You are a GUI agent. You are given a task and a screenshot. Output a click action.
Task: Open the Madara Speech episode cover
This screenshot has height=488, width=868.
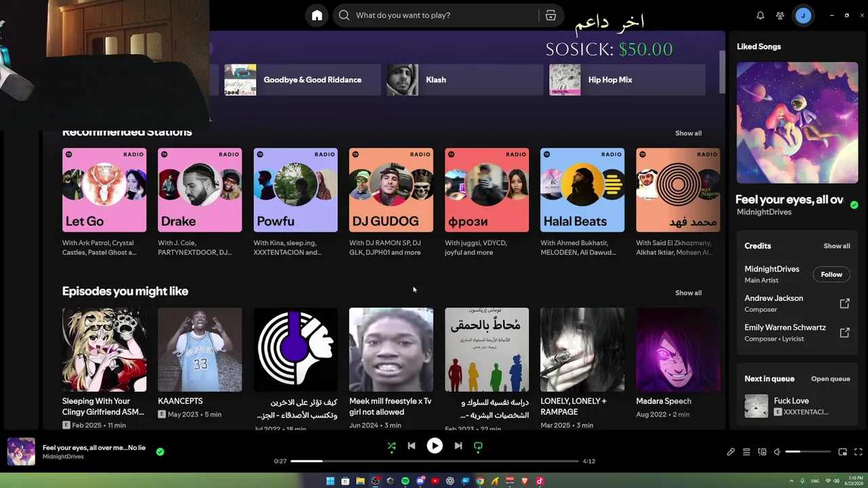pos(678,350)
